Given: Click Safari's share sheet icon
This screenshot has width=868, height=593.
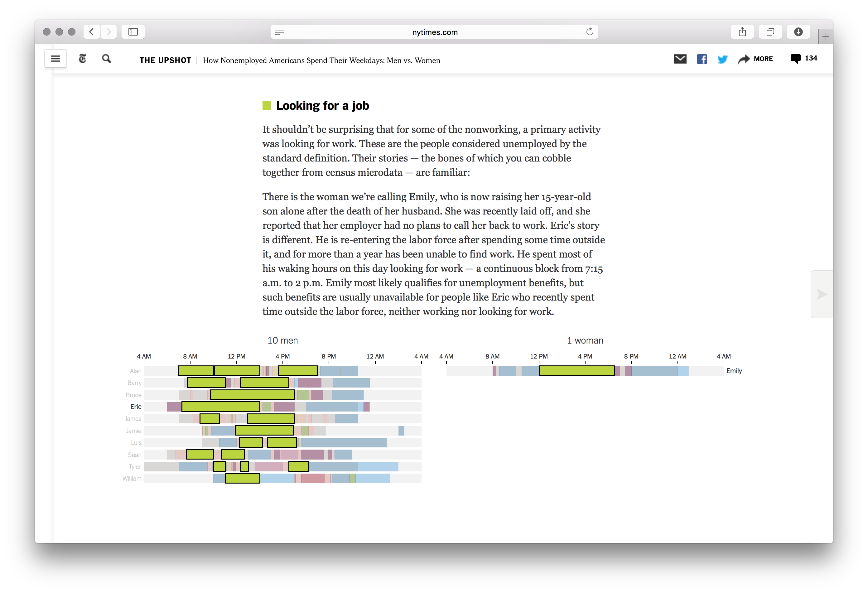Looking at the screenshot, I should (x=742, y=32).
